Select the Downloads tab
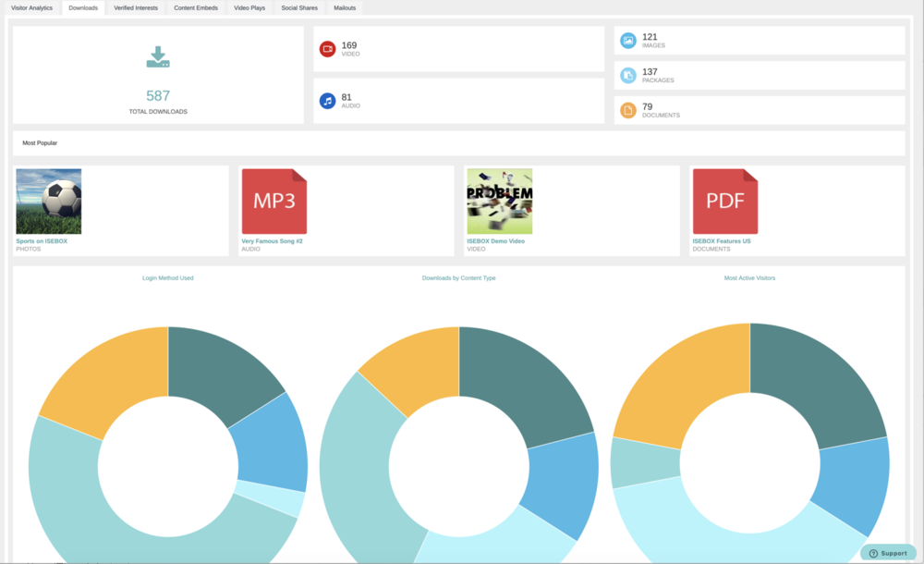The image size is (924, 564). coord(83,8)
